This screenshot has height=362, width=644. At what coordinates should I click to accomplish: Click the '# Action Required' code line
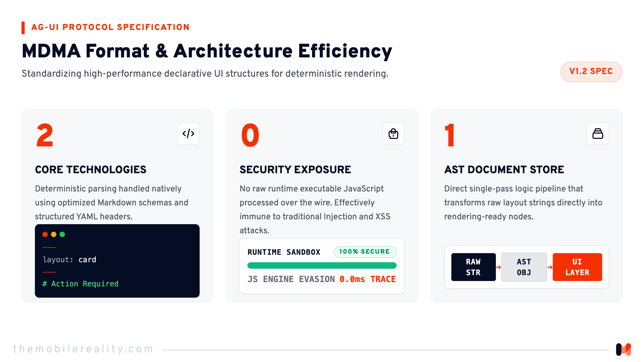click(80, 284)
